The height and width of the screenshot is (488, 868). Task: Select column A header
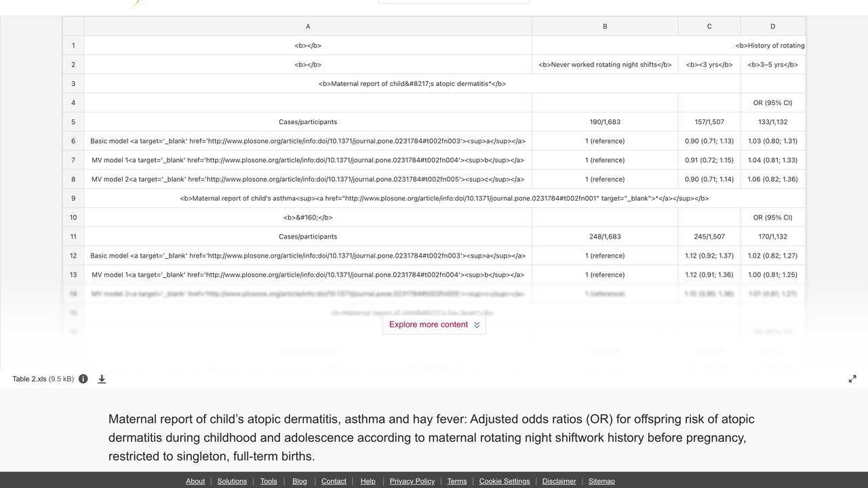308,26
